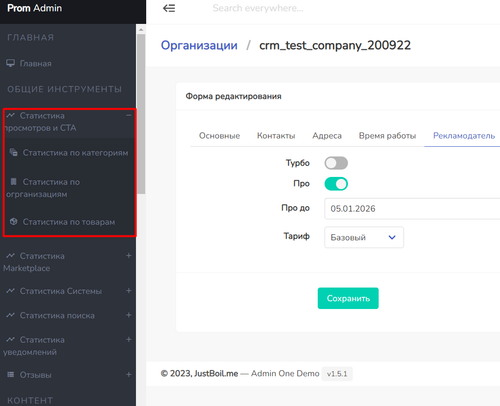Click the chart icon of Статистика Marketplace

(11, 256)
